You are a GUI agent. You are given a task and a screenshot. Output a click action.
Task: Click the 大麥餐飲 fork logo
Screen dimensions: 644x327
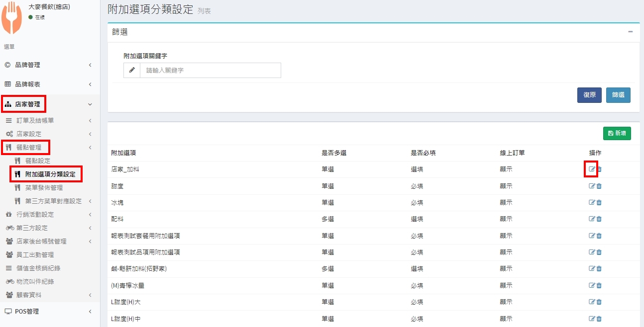coord(12,18)
